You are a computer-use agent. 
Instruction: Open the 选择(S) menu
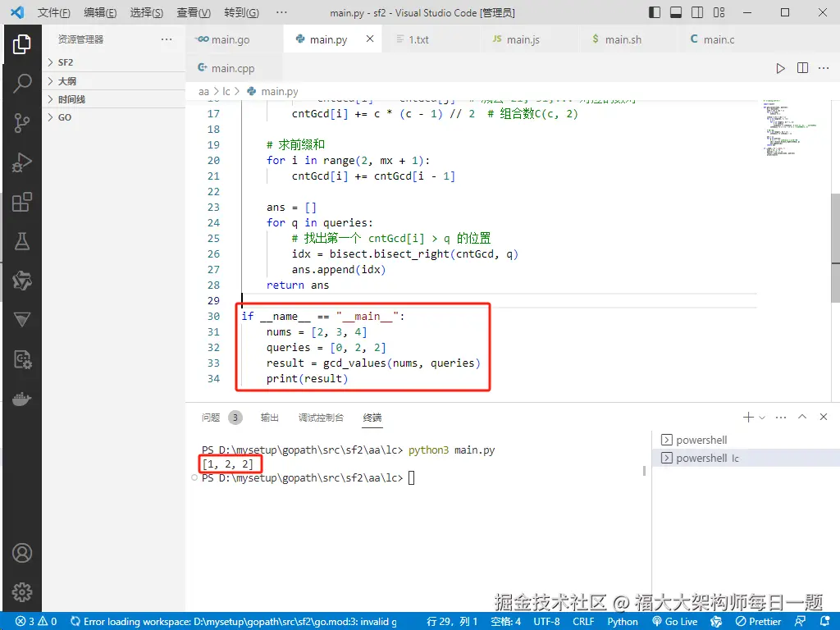(147, 12)
